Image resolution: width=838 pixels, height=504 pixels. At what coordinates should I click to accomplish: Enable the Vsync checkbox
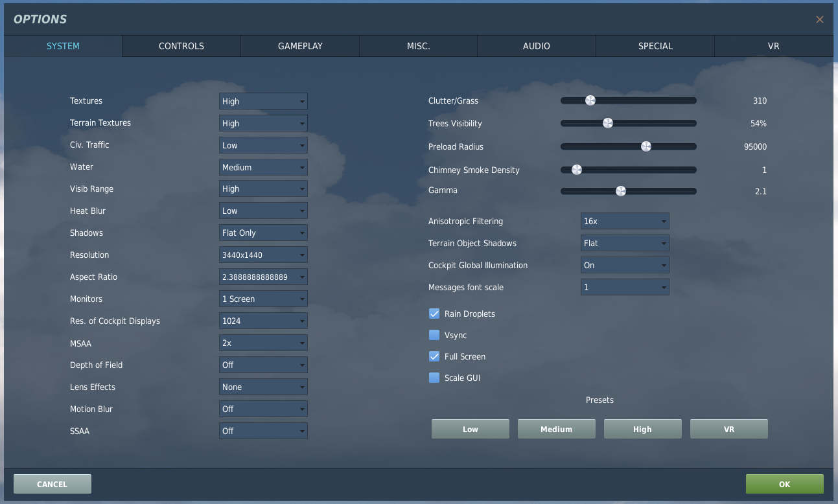(434, 335)
